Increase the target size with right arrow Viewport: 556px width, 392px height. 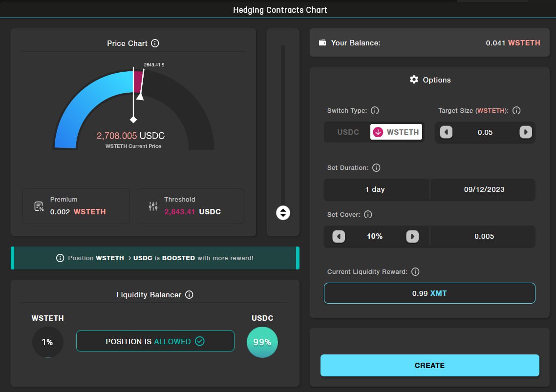click(x=525, y=132)
